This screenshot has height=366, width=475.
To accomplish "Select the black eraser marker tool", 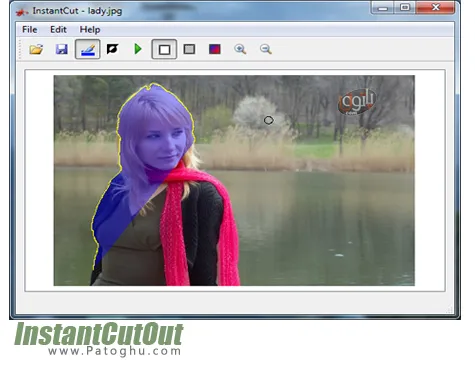I will [113, 49].
